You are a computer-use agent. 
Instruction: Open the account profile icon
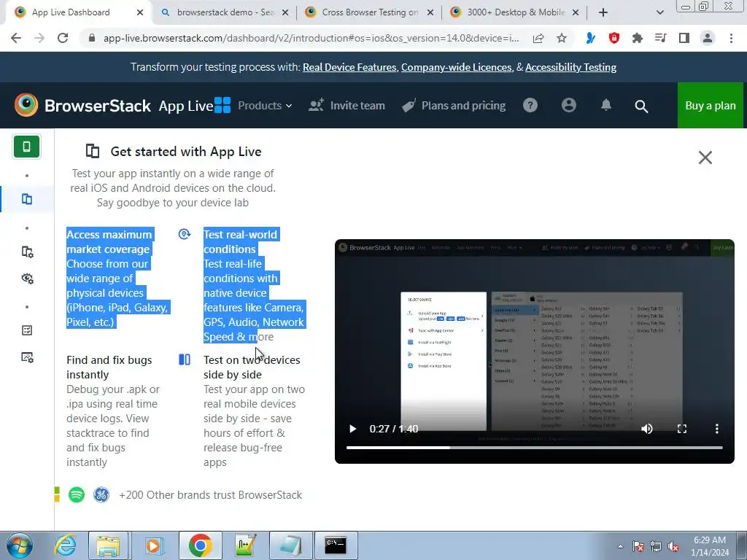click(569, 105)
